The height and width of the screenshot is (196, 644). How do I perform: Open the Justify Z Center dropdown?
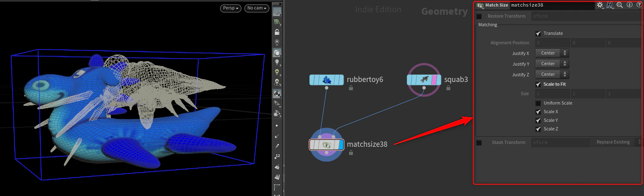(552, 74)
